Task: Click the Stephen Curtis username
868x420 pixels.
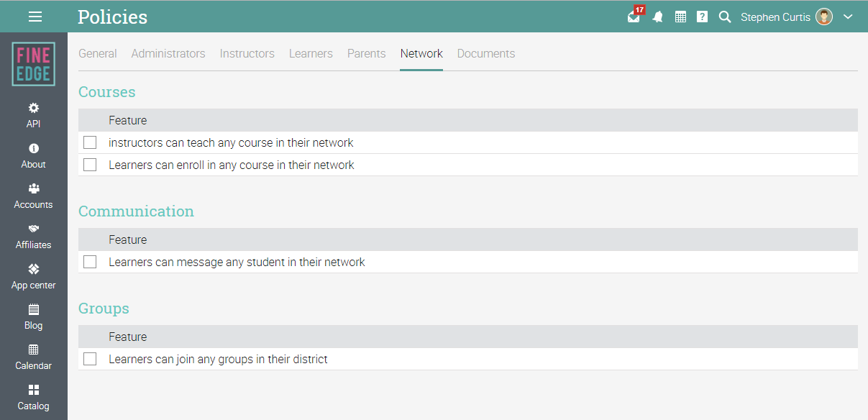Action: pyautogui.click(x=775, y=17)
